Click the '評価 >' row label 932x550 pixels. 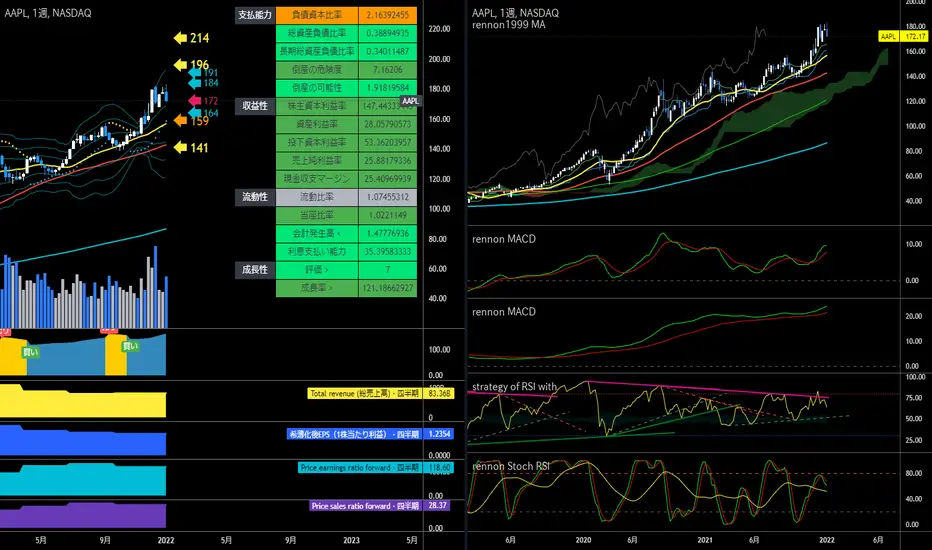pos(317,269)
